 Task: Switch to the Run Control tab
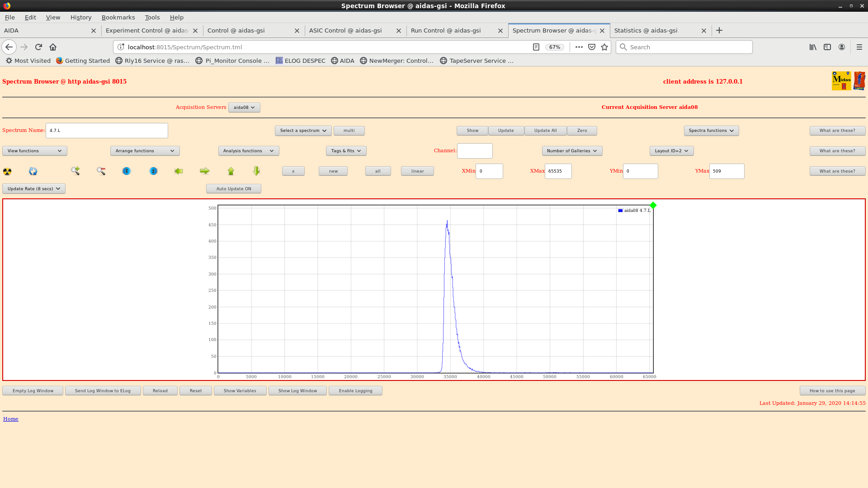click(446, 31)
